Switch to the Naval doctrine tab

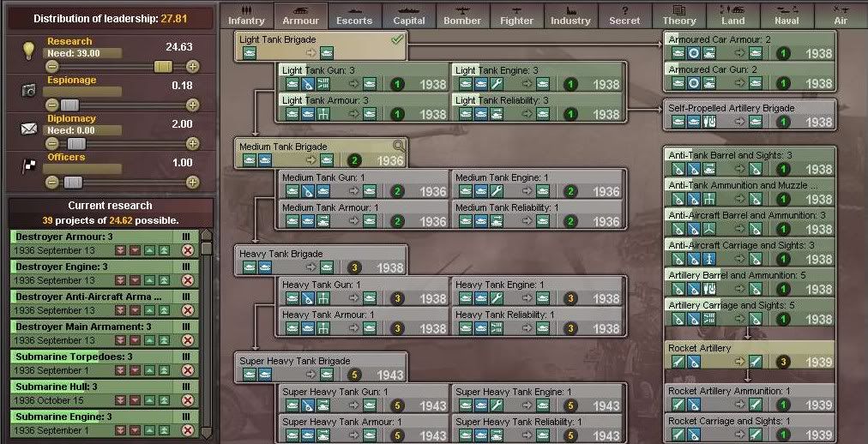[x=787, y=15]
